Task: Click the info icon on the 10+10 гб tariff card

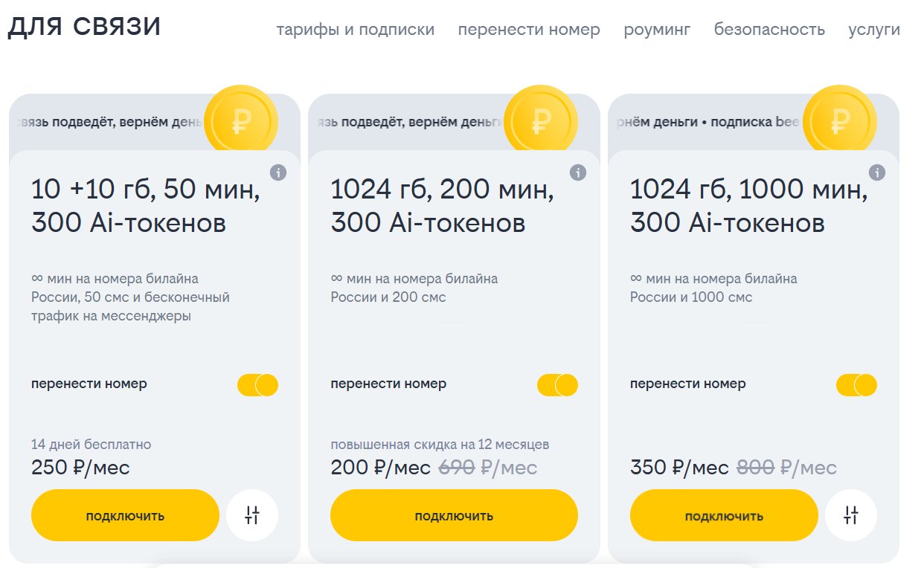Action: click(x=278, y=172)
